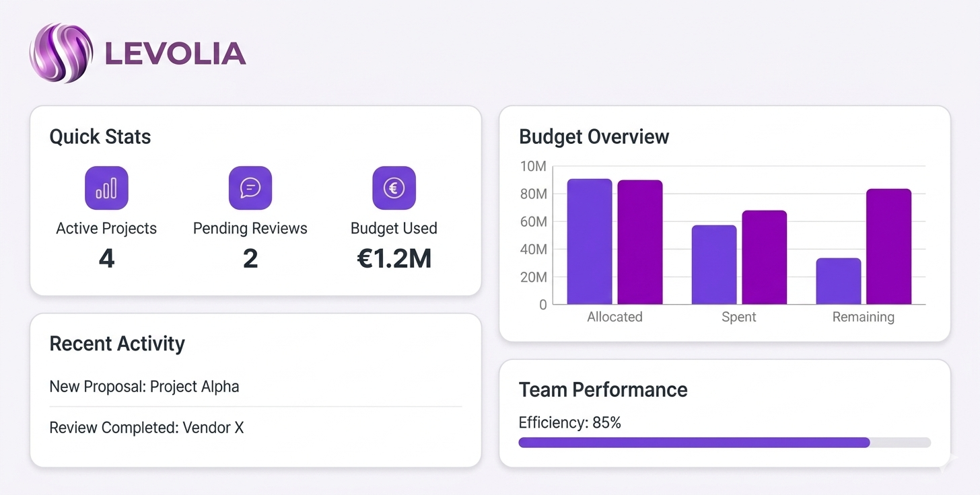Select the magenta Allocated bar

pyautogui.click(x=640, y=243)
